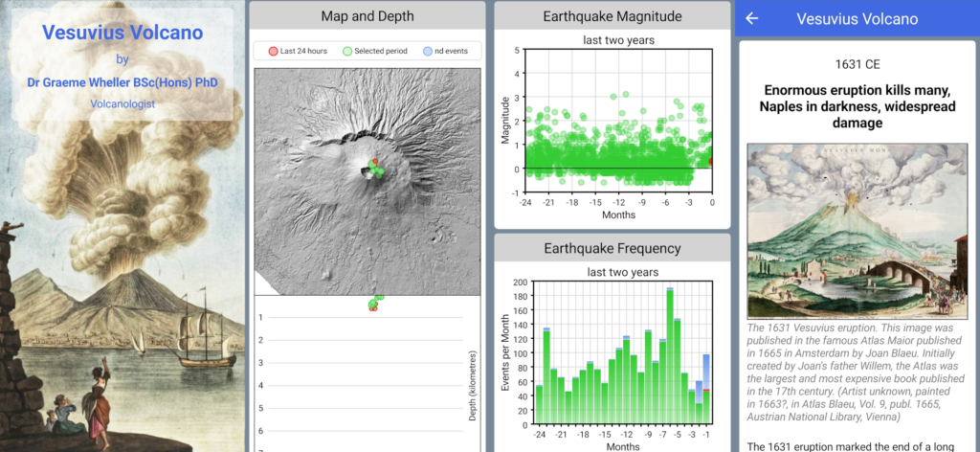Click the 'Magnitude' y-axis label

(x=505, y=122)
